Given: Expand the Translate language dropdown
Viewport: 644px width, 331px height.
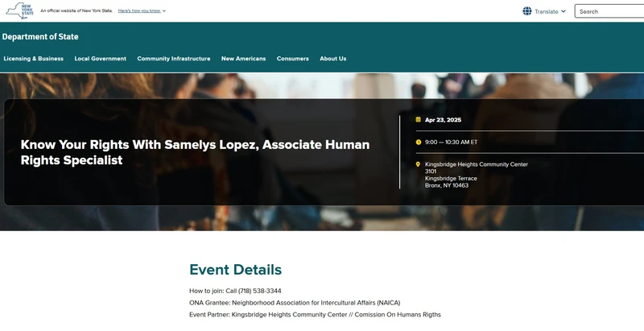Looking at the screenshot, I should (x=551, y=11).
